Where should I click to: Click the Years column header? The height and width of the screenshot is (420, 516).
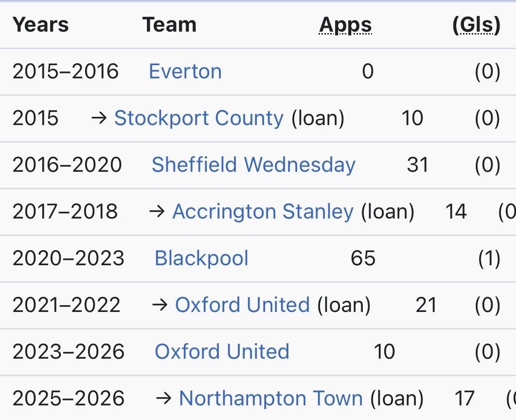tap(40, 25)
